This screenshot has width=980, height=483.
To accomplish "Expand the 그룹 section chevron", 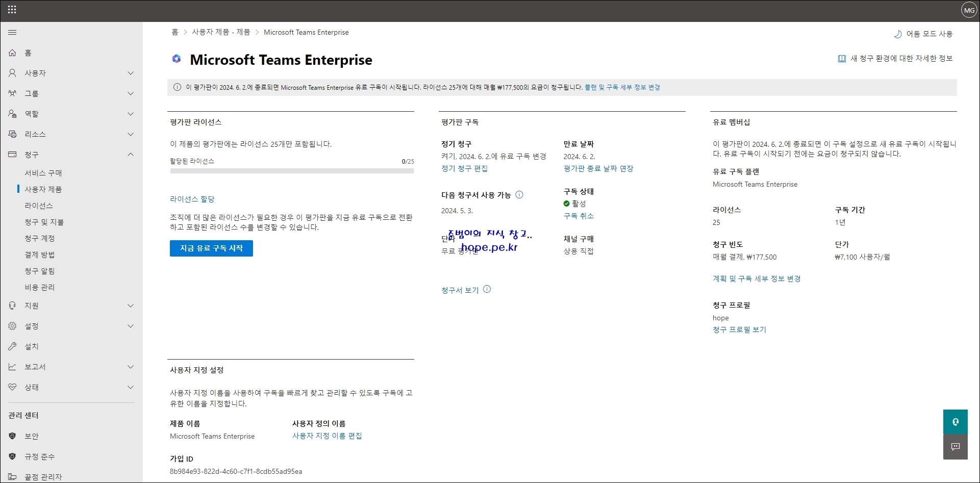I will (131, 93).
